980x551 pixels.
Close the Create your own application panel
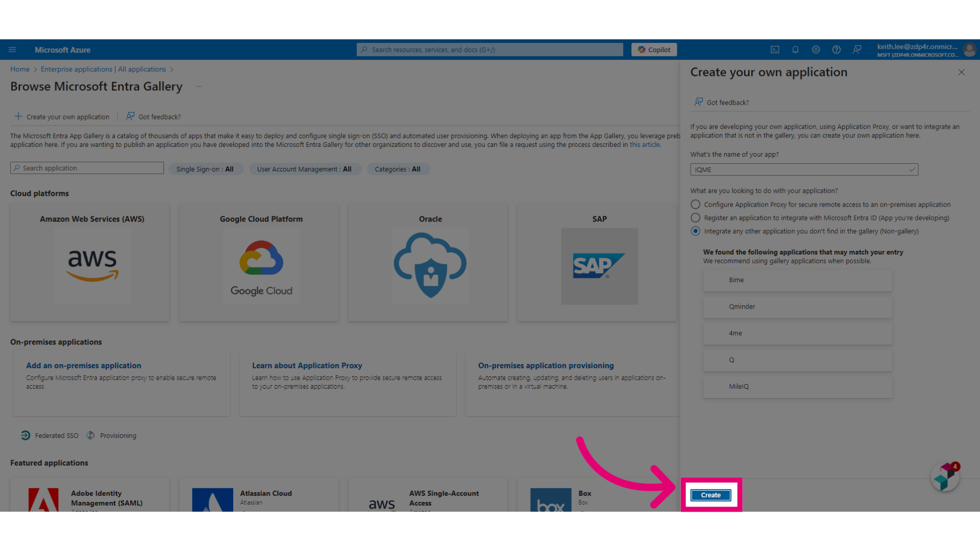tap(961, 72)
